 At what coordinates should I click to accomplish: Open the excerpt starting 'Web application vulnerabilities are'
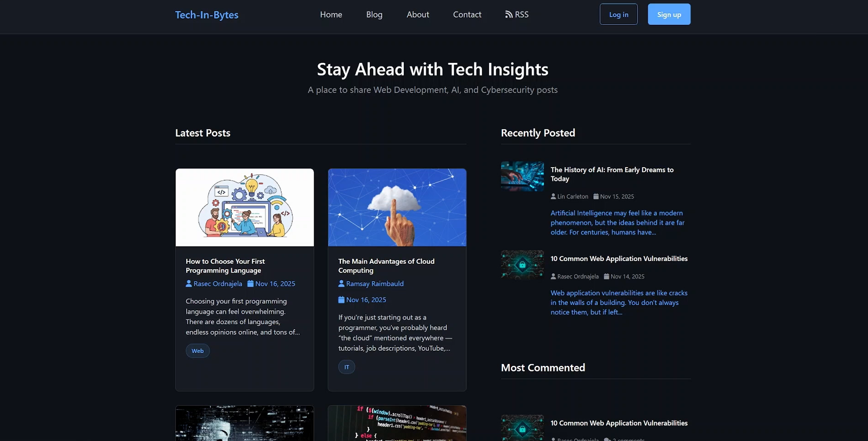click(619, 302)
